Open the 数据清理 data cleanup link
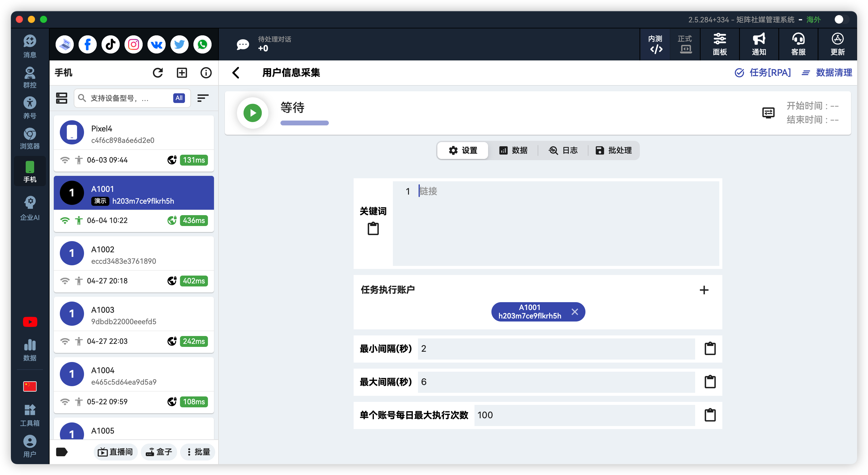The width and height of the screenshot is (868, 475). point(827,73)
